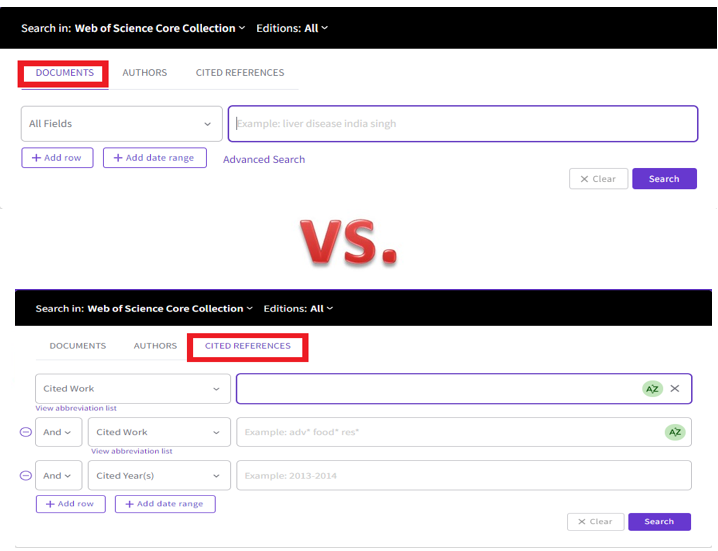Click Add date range in Cited References panel

click(165, 504)
